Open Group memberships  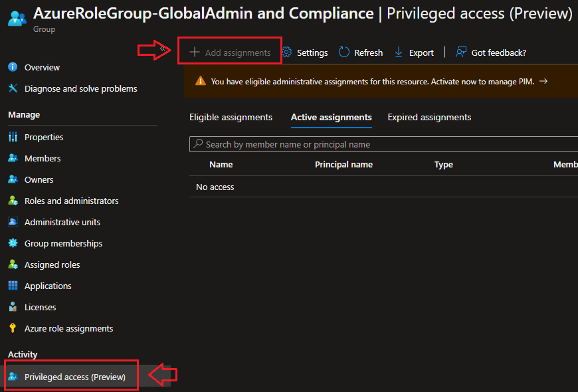[63, 243]
